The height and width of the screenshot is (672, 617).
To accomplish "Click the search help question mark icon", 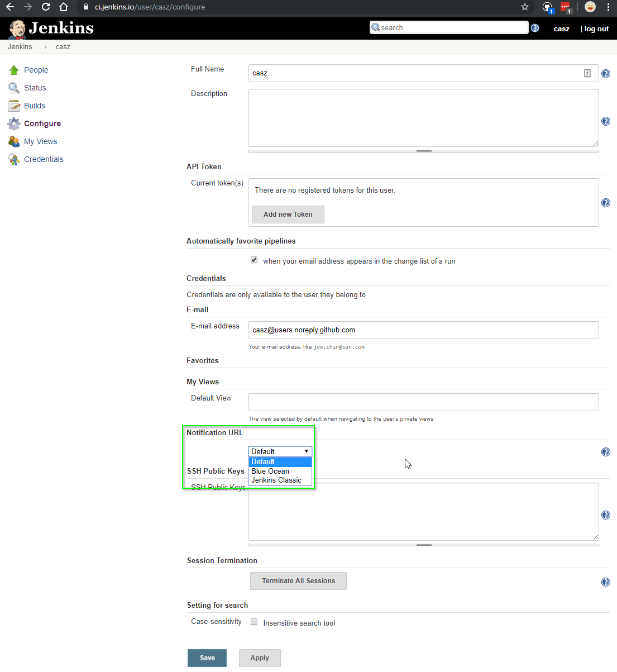I will coord(534,27).
